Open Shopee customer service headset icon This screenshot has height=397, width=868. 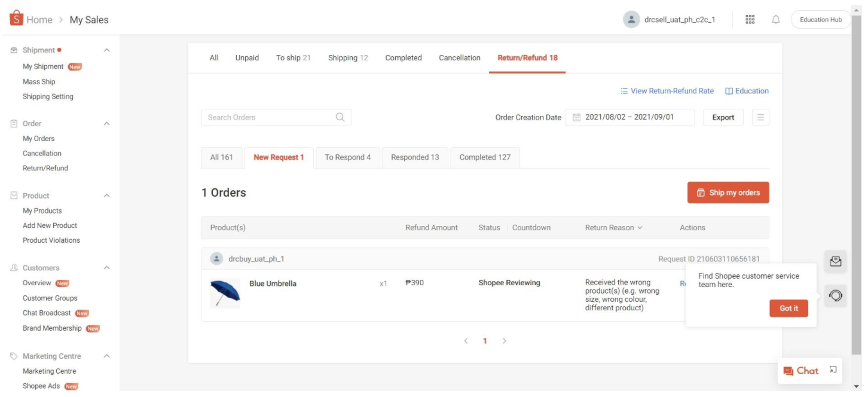pos(835,295)
